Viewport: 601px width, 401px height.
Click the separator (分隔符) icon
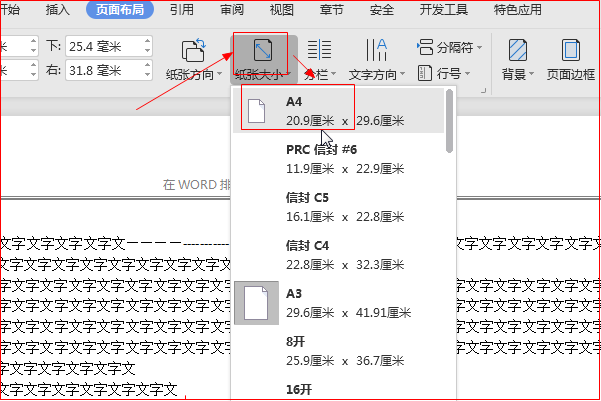(425, 47)
